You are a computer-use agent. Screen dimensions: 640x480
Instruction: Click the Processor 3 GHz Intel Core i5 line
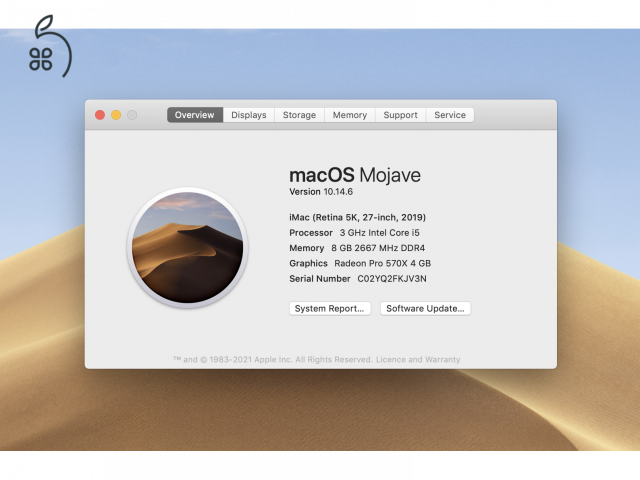click(x=354, y=233)
